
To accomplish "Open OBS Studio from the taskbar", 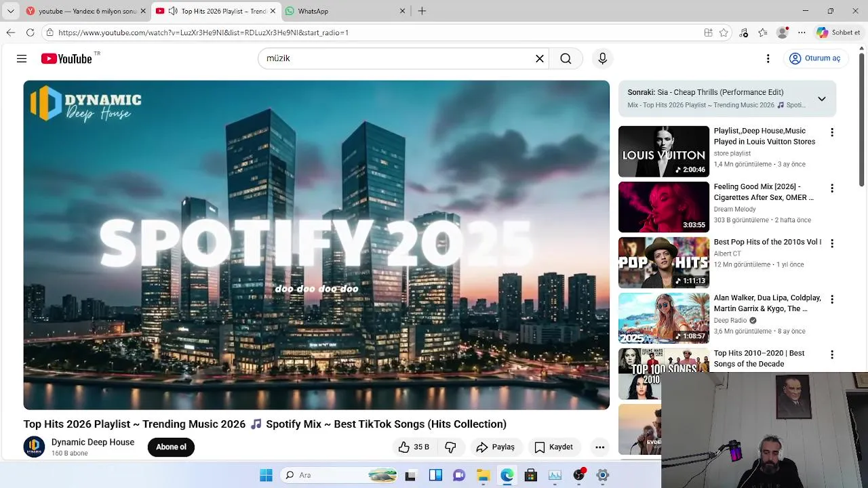I will click(578, 475).
